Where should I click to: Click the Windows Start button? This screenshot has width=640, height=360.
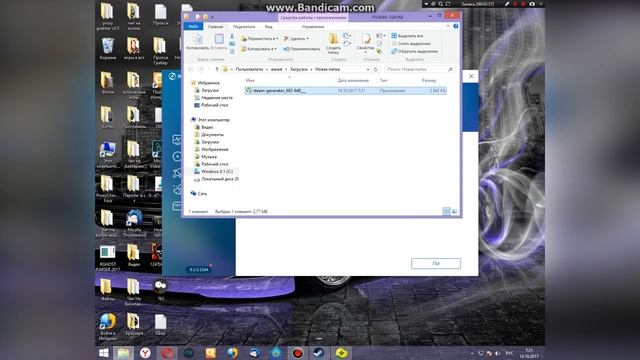point(104,353)
